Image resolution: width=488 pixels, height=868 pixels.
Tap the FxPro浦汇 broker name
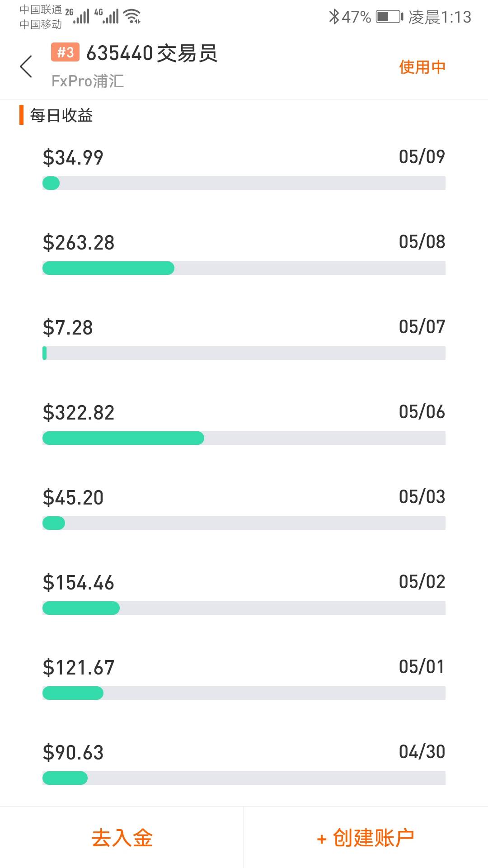coord(88,81)
